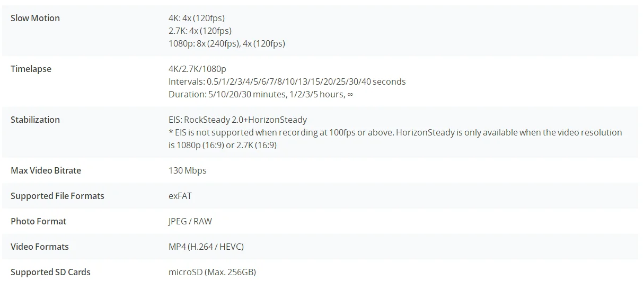This screenshot has height=281, width=644.
Task: Click the MP4 (H.264 / HEVC) value
Action: pos(206,247)
